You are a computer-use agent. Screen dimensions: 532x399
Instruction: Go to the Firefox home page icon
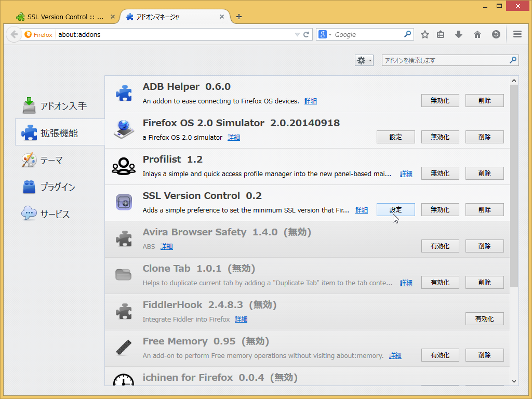click(x=477, y=34)
